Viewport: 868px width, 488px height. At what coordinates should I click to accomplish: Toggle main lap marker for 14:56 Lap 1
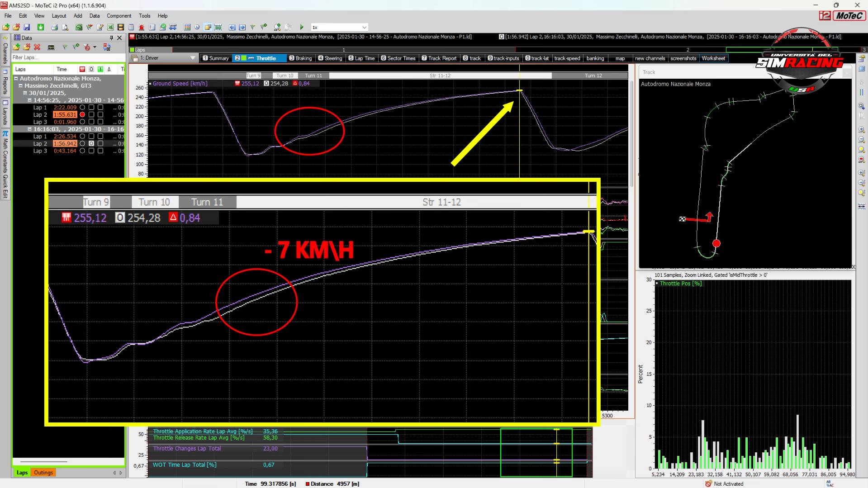[x=82, y=108]
